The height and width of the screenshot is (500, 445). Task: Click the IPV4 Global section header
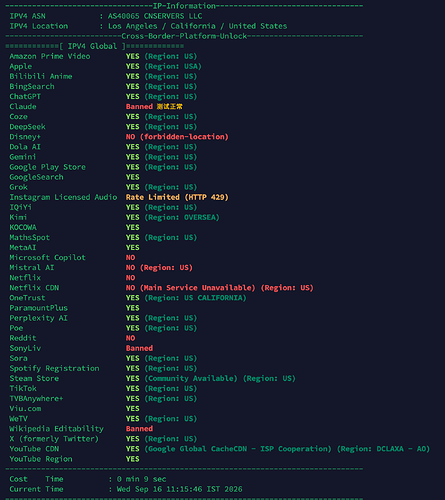[92, 46]
